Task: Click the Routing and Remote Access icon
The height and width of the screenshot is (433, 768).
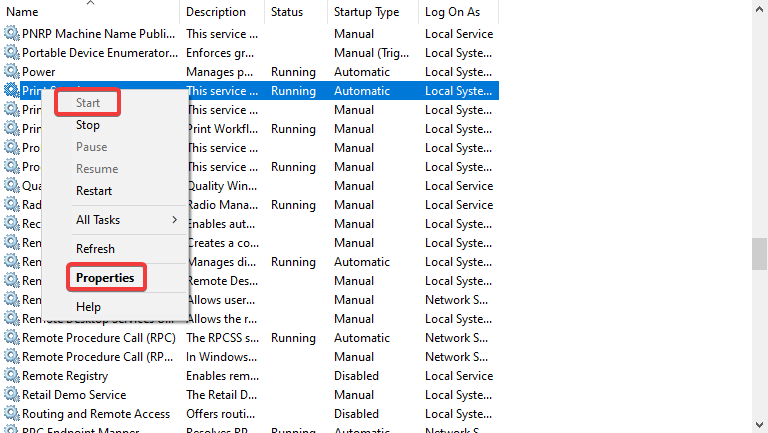Action: [11, 414]
